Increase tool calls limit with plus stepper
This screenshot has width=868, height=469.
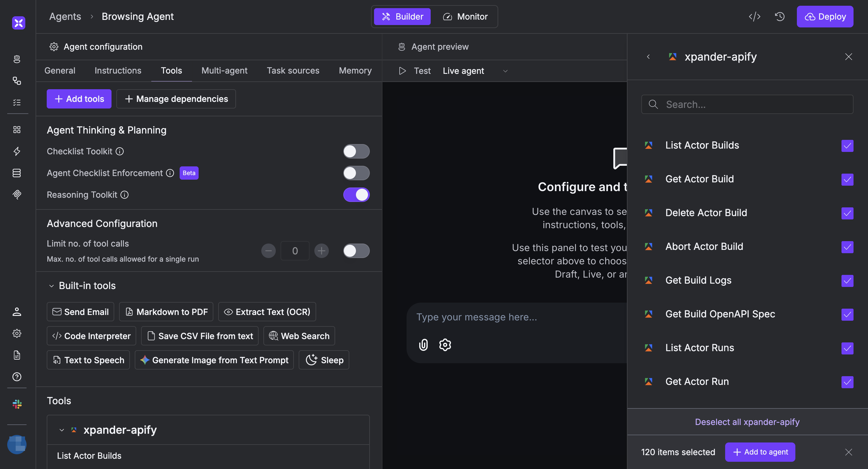pos(322,251)
